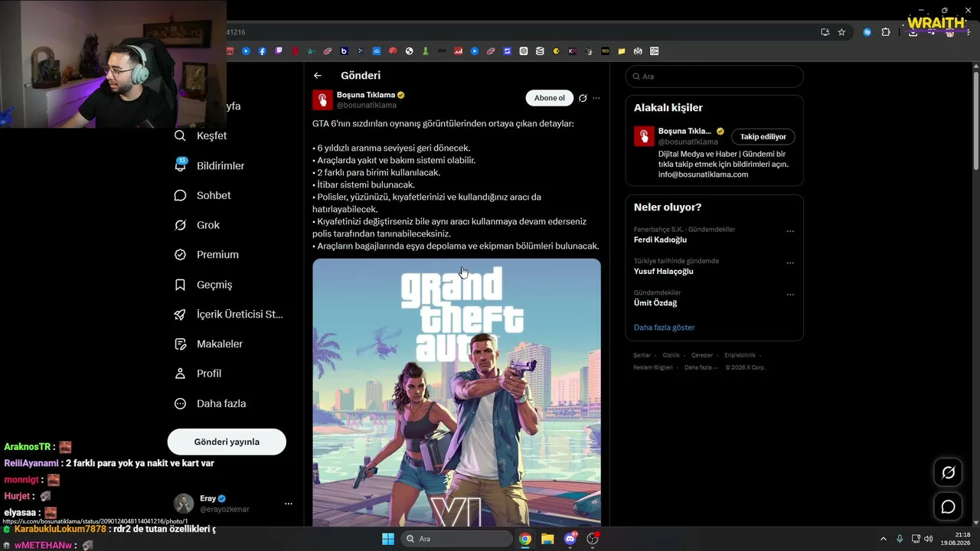The height and width of the screenshot is (551, 980).
Task: Open the browser Extensions puzzle icon
Action: 886,32
